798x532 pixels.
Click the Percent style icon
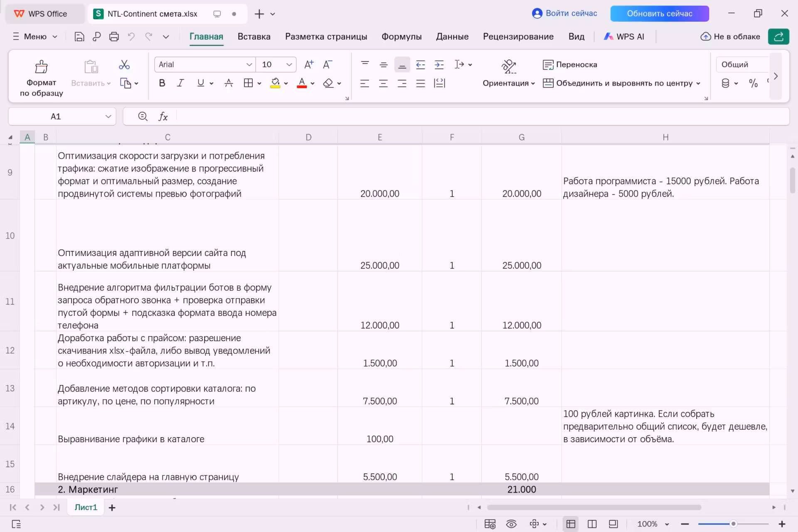pos(753,83)
